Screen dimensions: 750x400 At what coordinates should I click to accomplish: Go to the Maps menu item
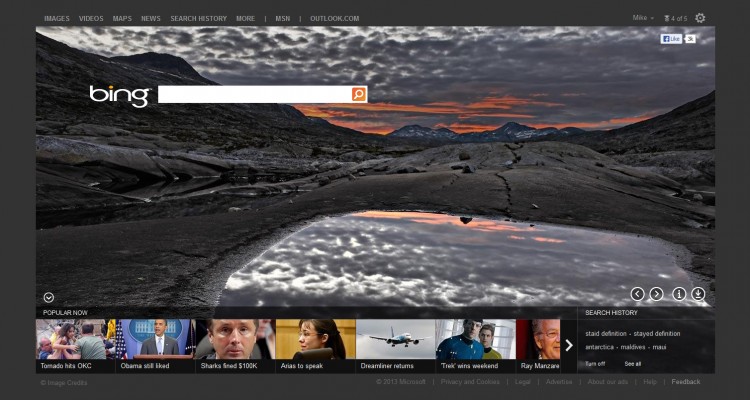coord(122,18)
